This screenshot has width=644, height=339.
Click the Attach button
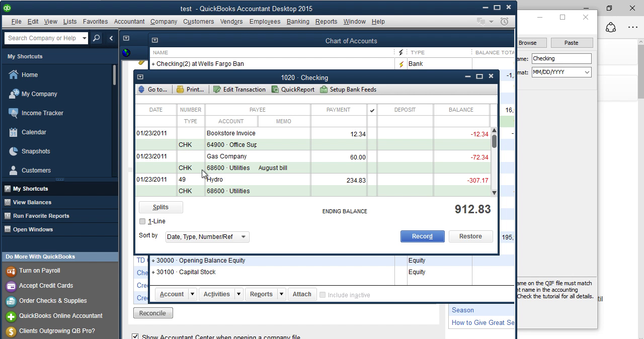(302, 294)
